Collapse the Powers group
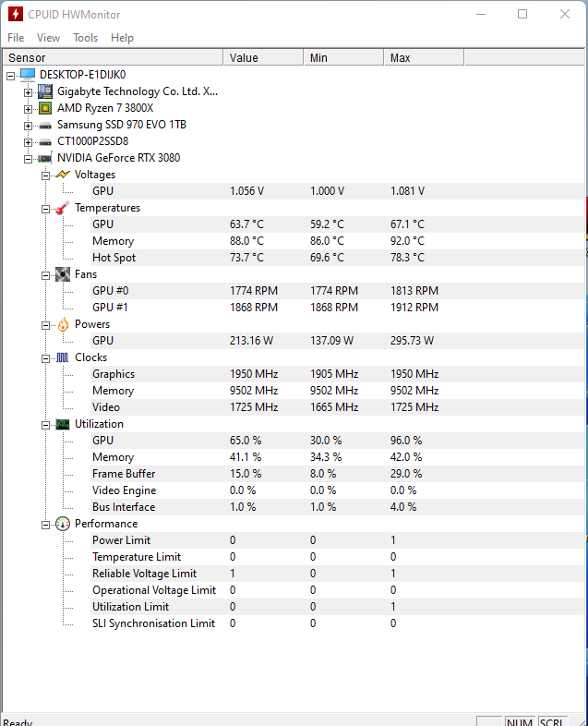588x726 pixels. [45, 325]
